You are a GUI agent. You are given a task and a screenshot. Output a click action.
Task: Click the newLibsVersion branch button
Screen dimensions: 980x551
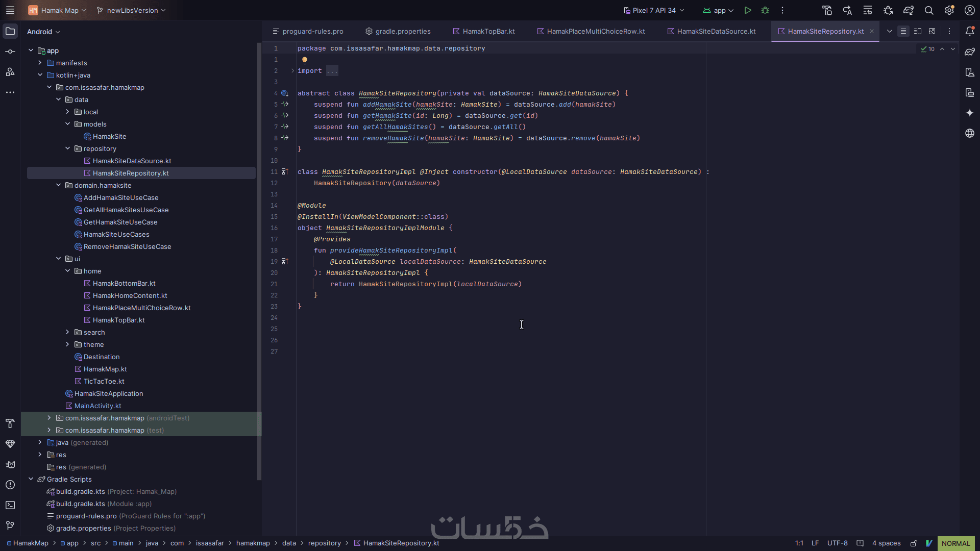click(x=131, y=10)
